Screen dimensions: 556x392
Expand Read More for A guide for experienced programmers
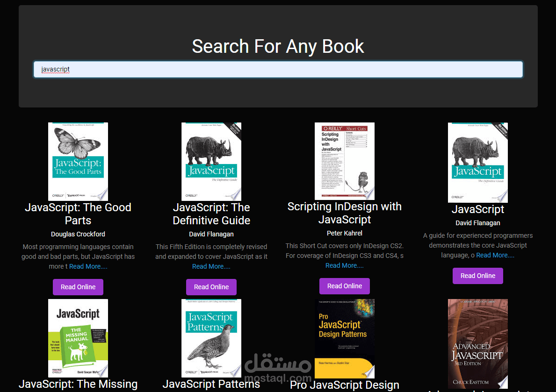coord(495,255)
